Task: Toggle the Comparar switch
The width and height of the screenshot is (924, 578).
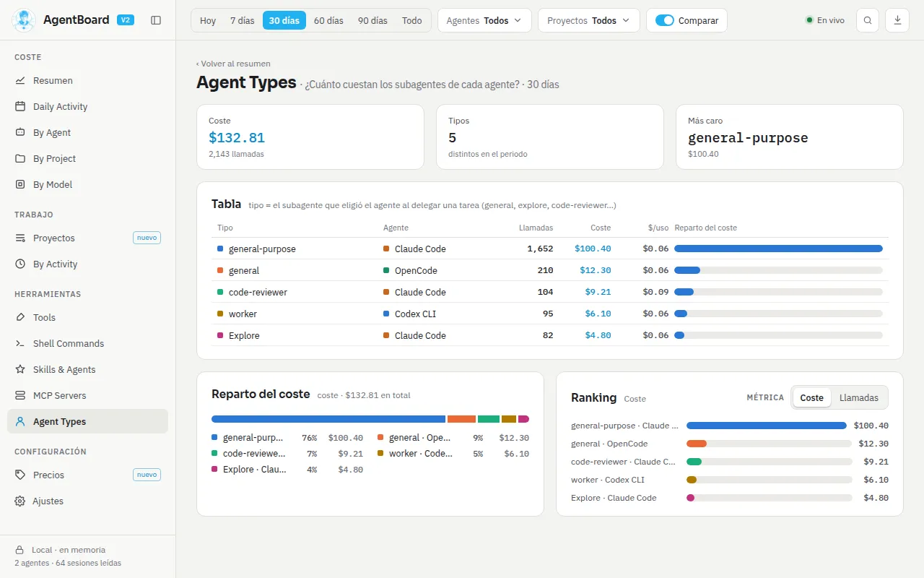Action: point(665,20)
